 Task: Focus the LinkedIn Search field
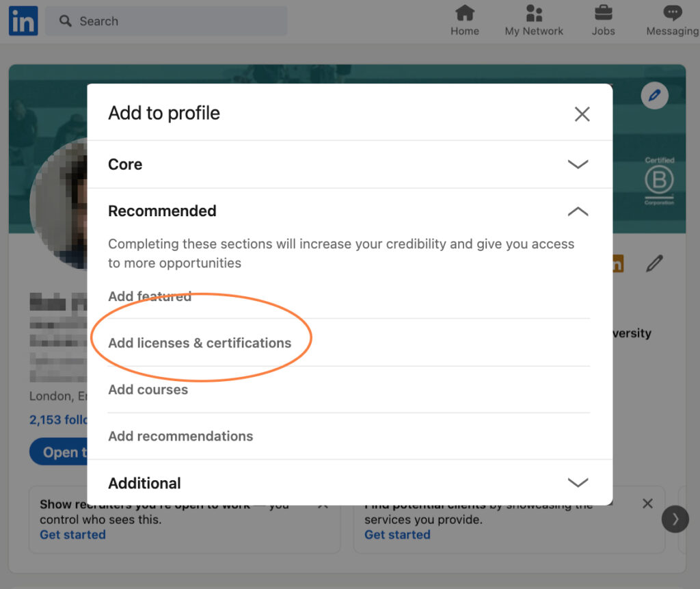click(166, 21)
